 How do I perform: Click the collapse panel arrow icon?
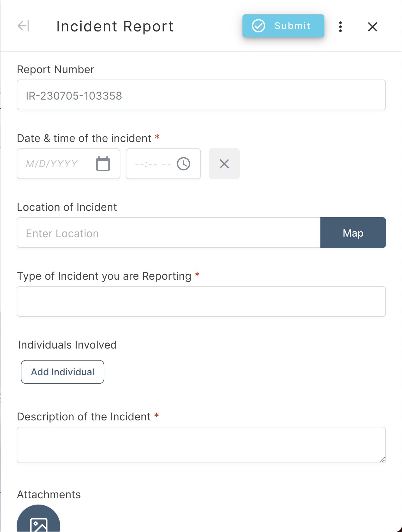[x=23, y=26]
